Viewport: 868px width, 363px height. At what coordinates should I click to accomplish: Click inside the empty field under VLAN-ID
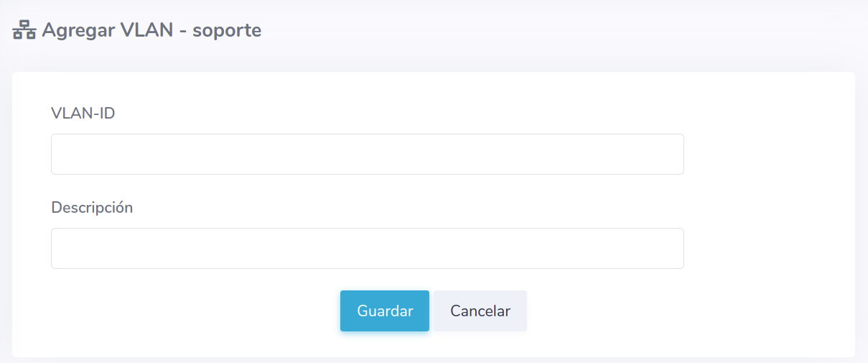pyautogui.click(x=367, y=154)
